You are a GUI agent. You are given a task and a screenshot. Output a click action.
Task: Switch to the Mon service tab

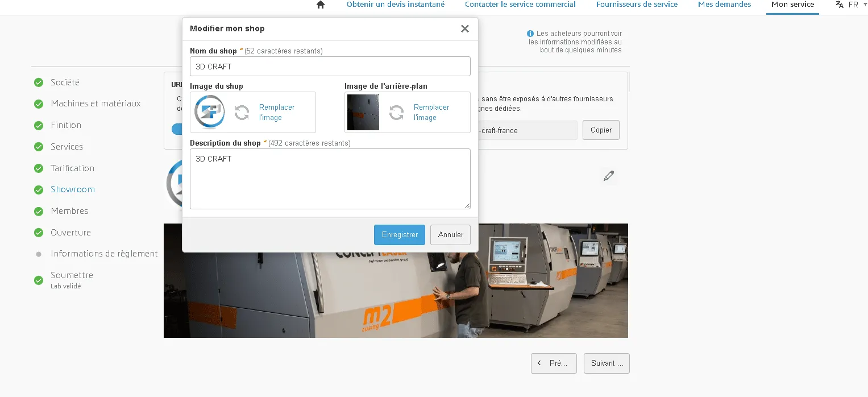[792, 5]
